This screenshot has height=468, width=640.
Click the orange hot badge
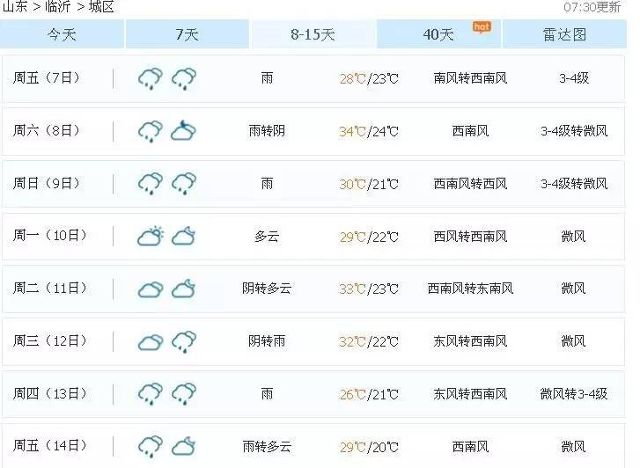click(x=482, y=27)
